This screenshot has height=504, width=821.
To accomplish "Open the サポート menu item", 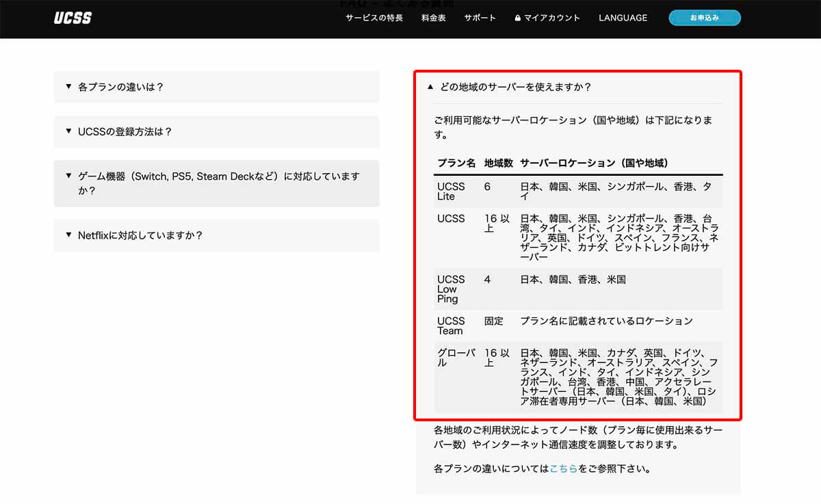I will click(x=479, y=18).
